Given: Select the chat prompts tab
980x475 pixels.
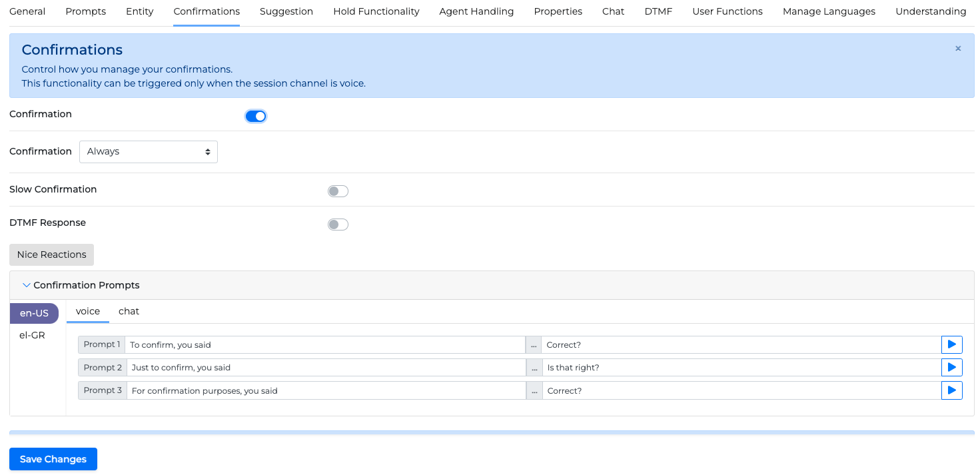Looking at the screenshot, I should (x=129, y=311).
